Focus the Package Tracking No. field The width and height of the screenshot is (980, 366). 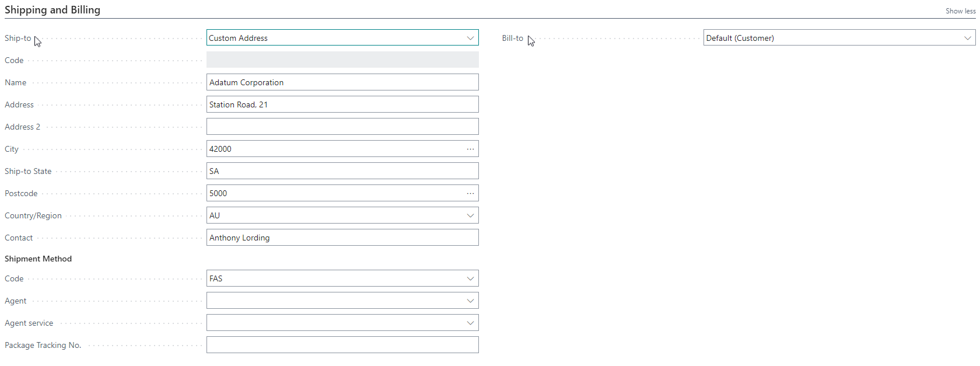click(x=342, y=345)
